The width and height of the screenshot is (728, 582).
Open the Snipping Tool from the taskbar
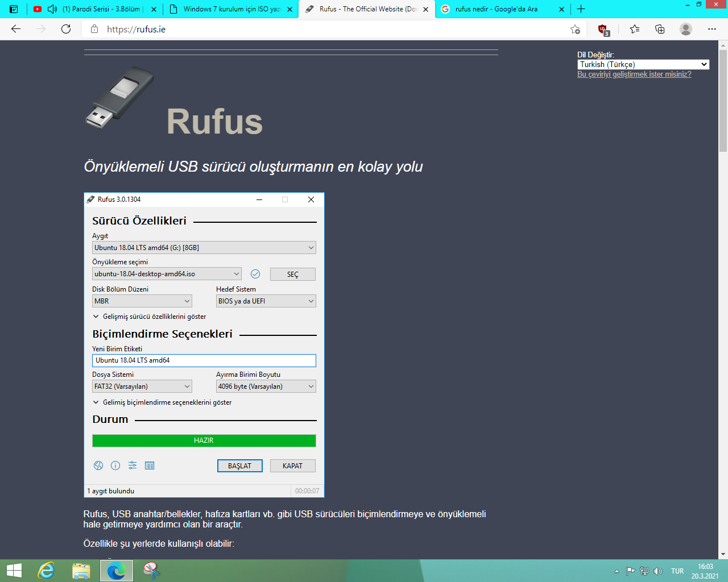point(152,571)
